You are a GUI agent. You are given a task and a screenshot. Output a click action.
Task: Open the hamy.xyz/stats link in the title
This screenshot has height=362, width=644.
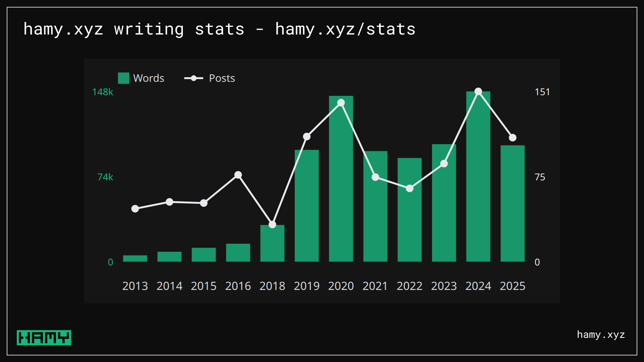[x=344, y=29]
